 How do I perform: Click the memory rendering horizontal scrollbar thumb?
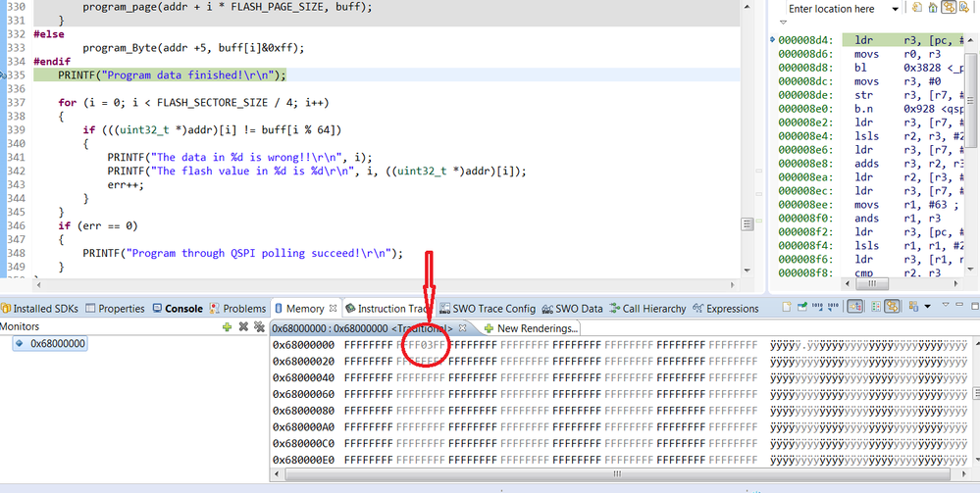616,474
